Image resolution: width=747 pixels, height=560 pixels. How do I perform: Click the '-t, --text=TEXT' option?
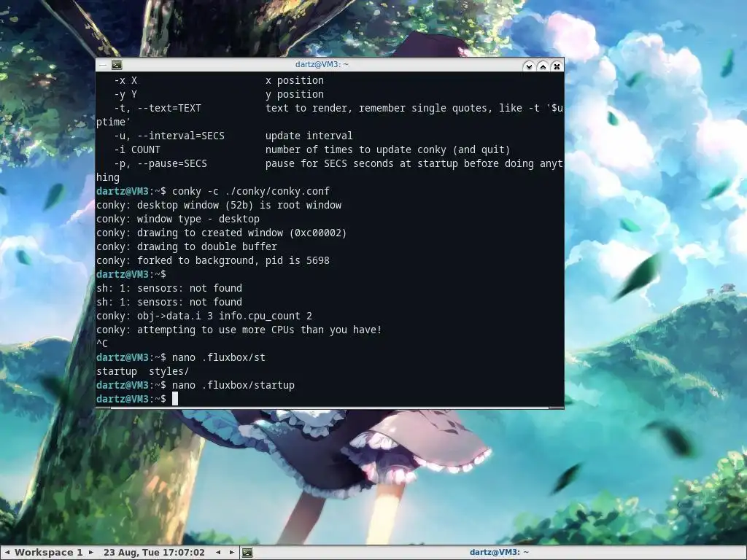coord(158,108)
